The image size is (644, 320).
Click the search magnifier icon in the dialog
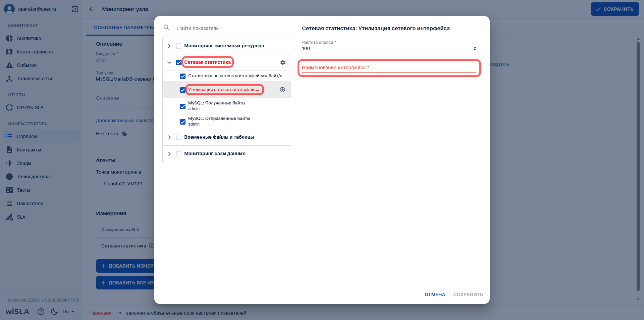[166, 27]
